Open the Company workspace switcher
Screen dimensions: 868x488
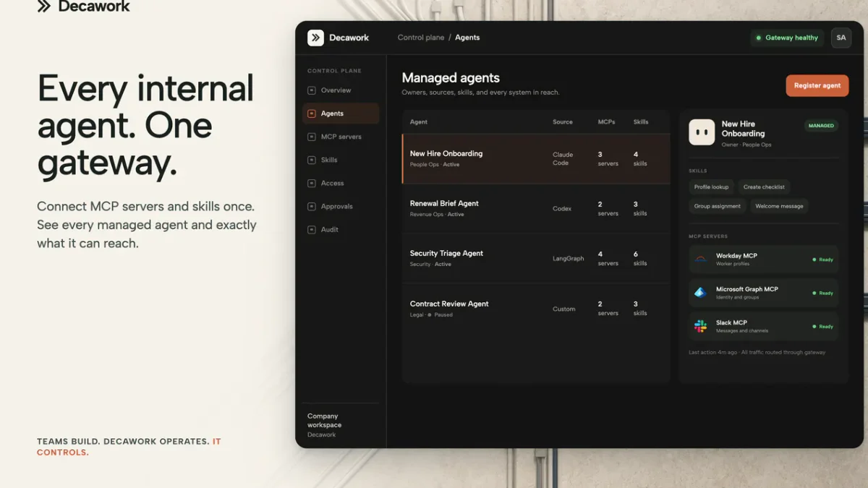(x=341, y=425)
